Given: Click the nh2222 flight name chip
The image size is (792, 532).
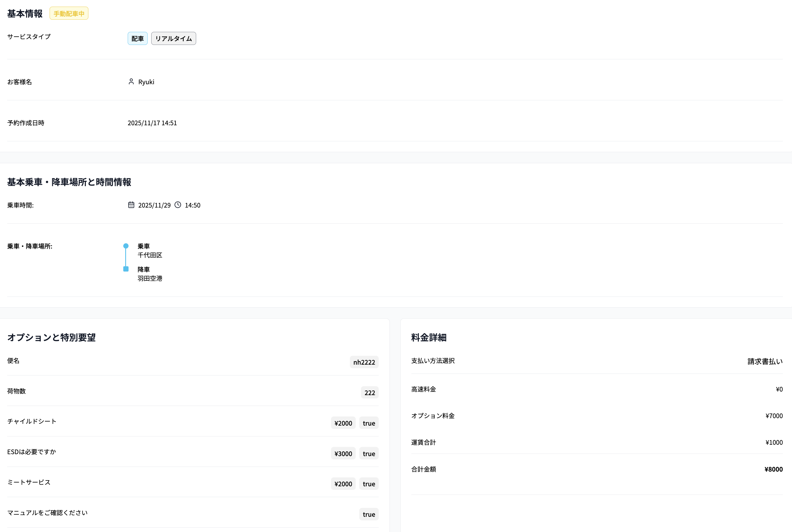Looking at the screenshot, I should [x=364, y=362].
